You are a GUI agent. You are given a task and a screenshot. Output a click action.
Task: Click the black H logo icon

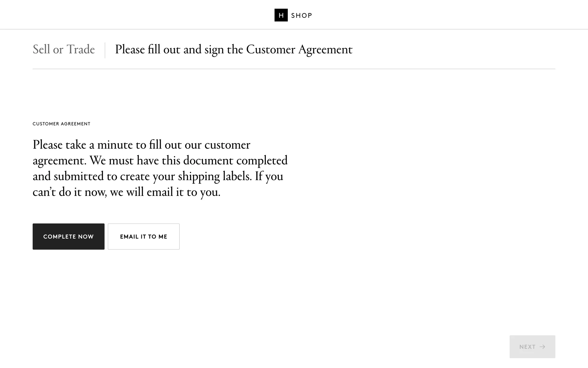pyautogui.click(x=281, y=15)
